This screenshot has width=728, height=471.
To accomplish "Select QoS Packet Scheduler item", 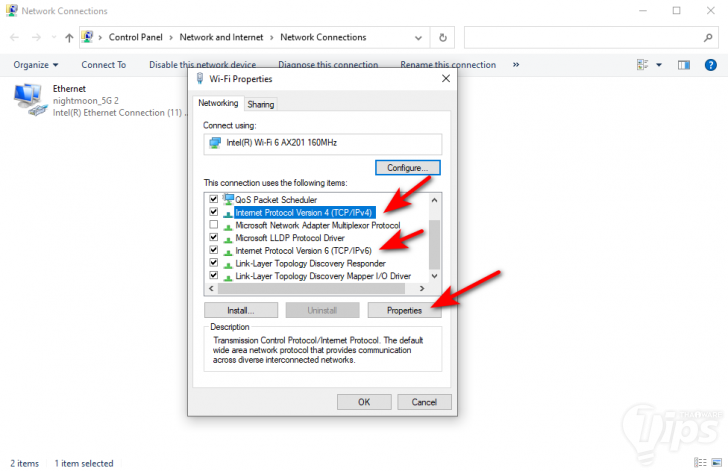I will pyautogui.click(x=276, y=200).
